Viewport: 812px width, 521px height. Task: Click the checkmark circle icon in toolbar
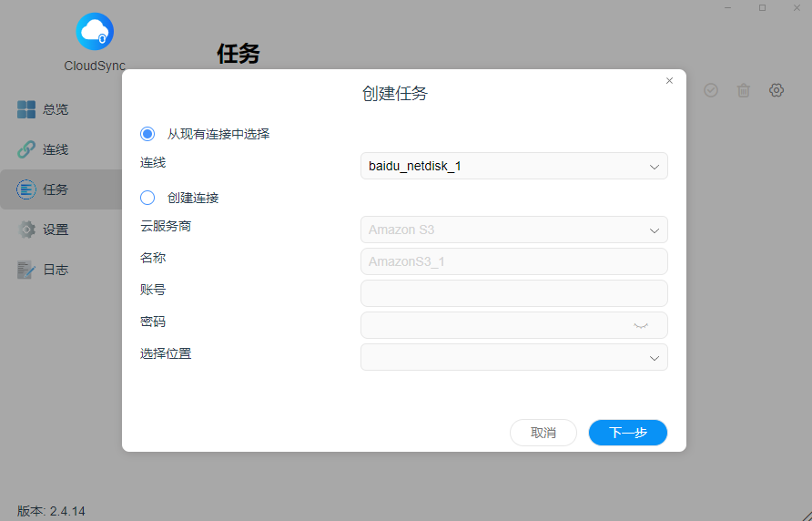[711, 90]
